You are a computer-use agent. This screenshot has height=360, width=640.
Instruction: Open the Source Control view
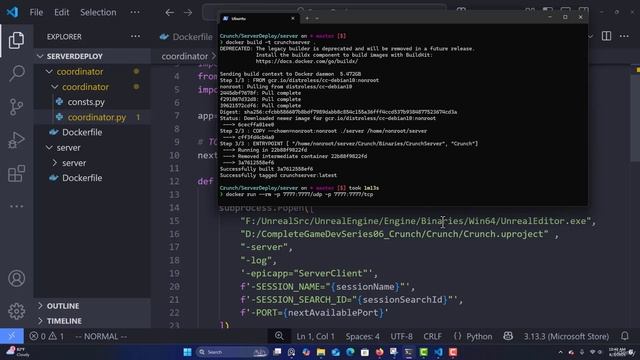click(x=16, y=107)
